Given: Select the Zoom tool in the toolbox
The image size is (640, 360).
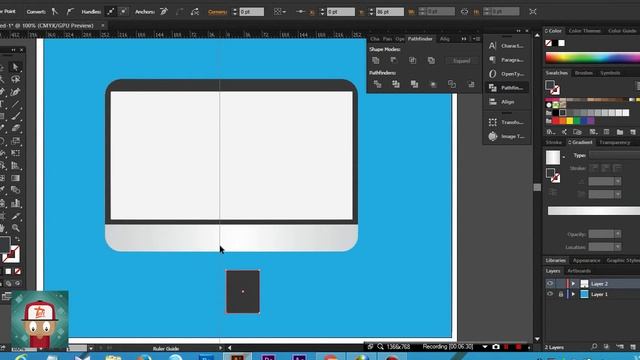Looking at the screenshot, I should (x=16, y=228).
